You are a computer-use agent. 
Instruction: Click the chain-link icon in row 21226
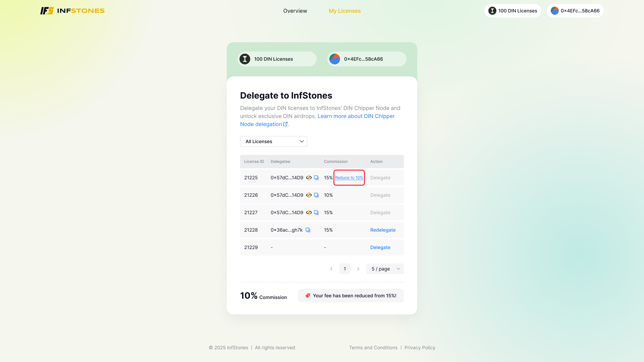pyautogui.click(x=309, y=195)
